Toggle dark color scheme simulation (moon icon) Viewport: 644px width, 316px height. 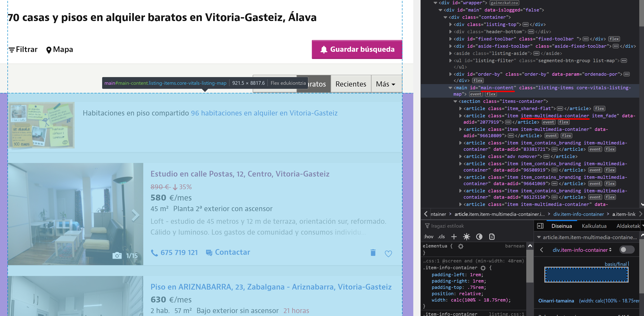click(x=479, y=236)
